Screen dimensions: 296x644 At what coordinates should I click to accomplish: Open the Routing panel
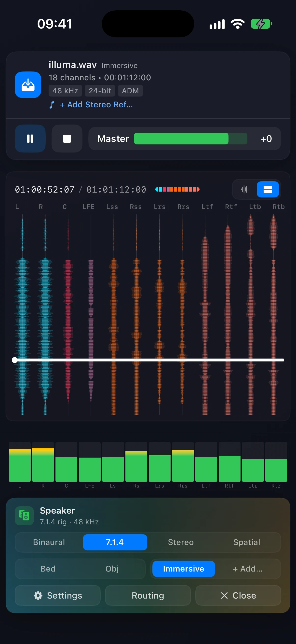click(148, 595)
